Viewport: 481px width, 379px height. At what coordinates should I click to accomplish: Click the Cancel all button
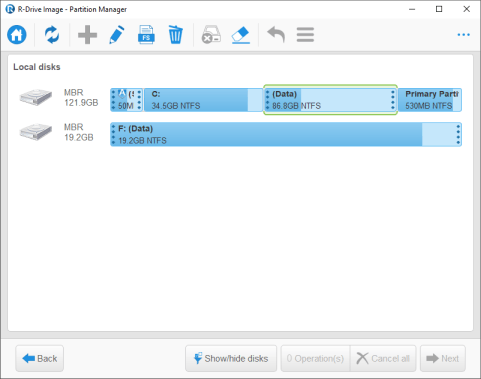coord(383,358)
